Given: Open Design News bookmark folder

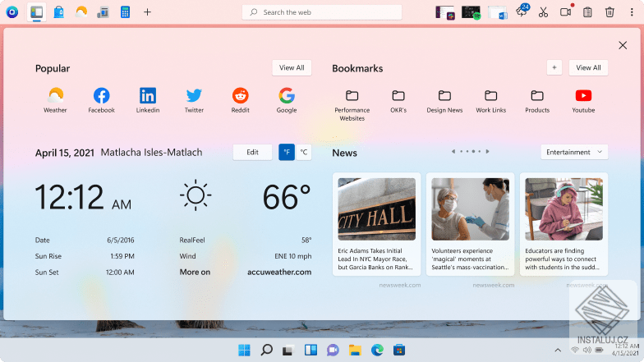Looking at the screenshot, I should pyautogui.click(x=444, y=101).
